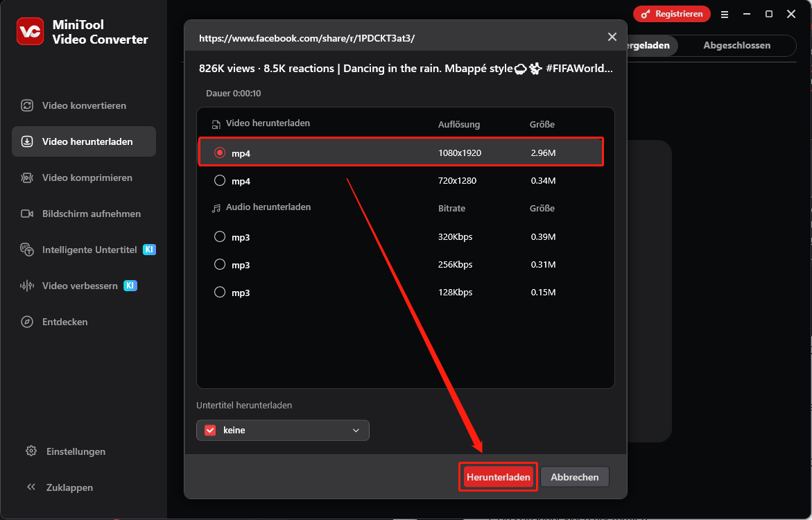
Task: Open Einstellungen gear in the sidebar
Action: [x=66, y=451]
